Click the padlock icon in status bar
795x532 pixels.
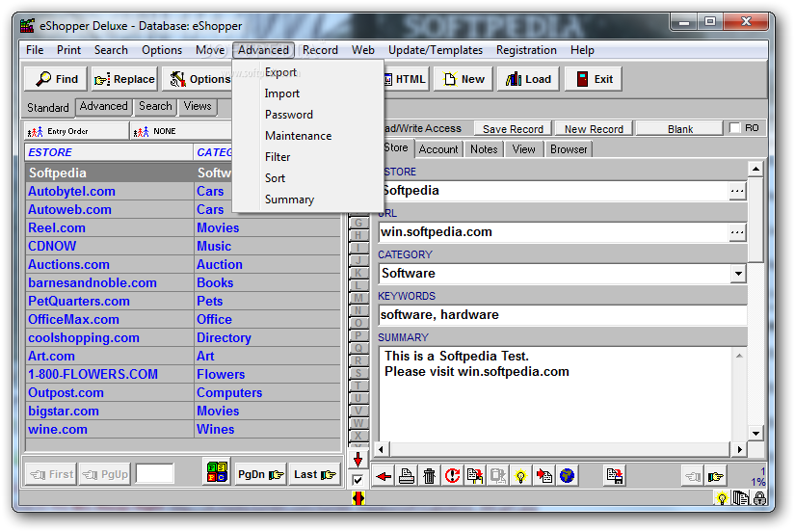759,498
